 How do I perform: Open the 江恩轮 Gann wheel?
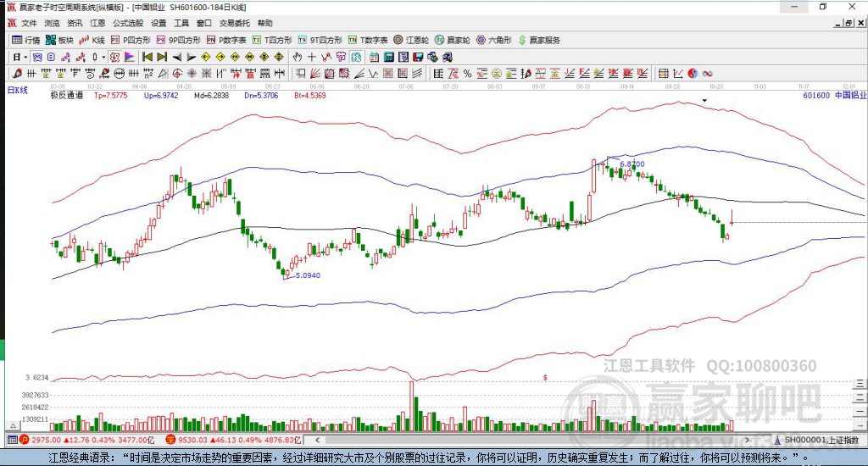pyautogui.click(x=411, y=40)
